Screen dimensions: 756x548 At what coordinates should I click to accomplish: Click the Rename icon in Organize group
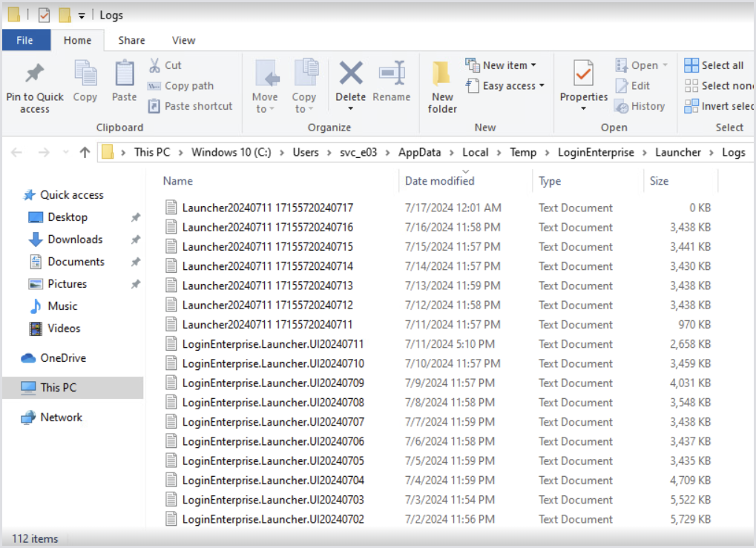coord(391,74)
